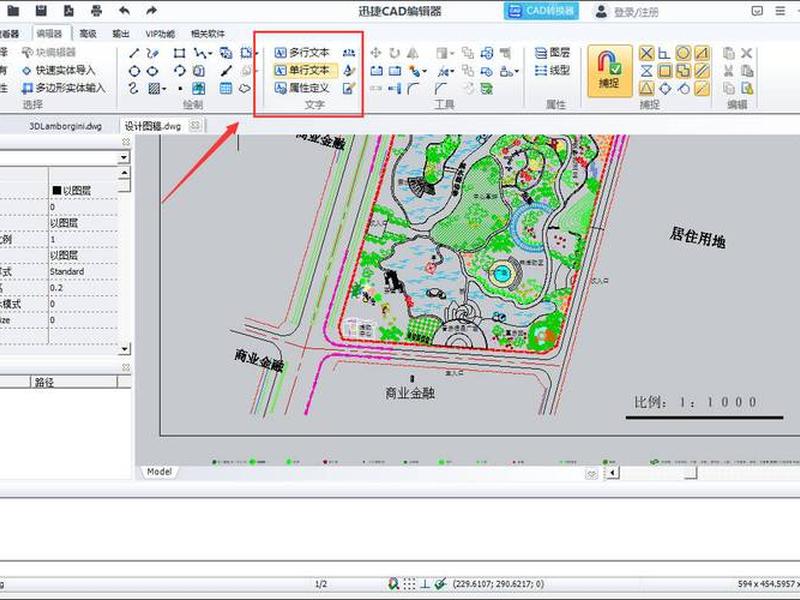Click the Text Style icon
This screenshot has height=600, width=800.
[x=349, y=70]
